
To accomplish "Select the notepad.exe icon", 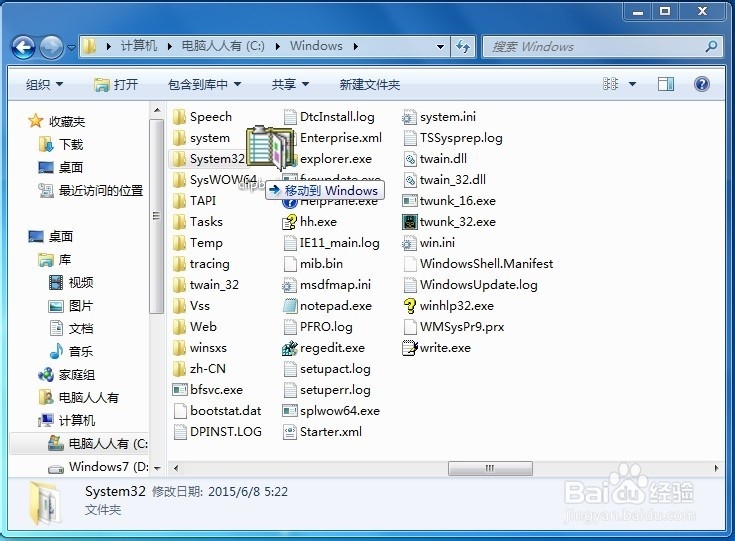I will [x=290, y=306].
